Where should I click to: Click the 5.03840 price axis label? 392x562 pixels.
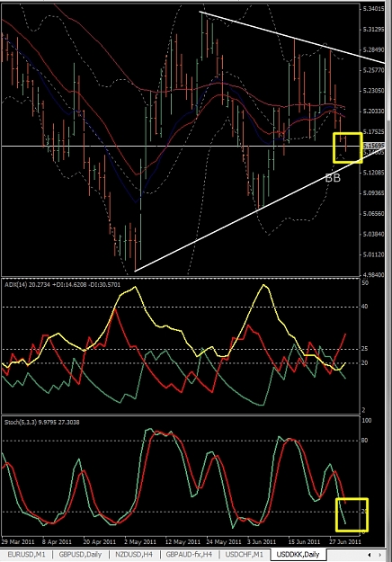point(373,234)
